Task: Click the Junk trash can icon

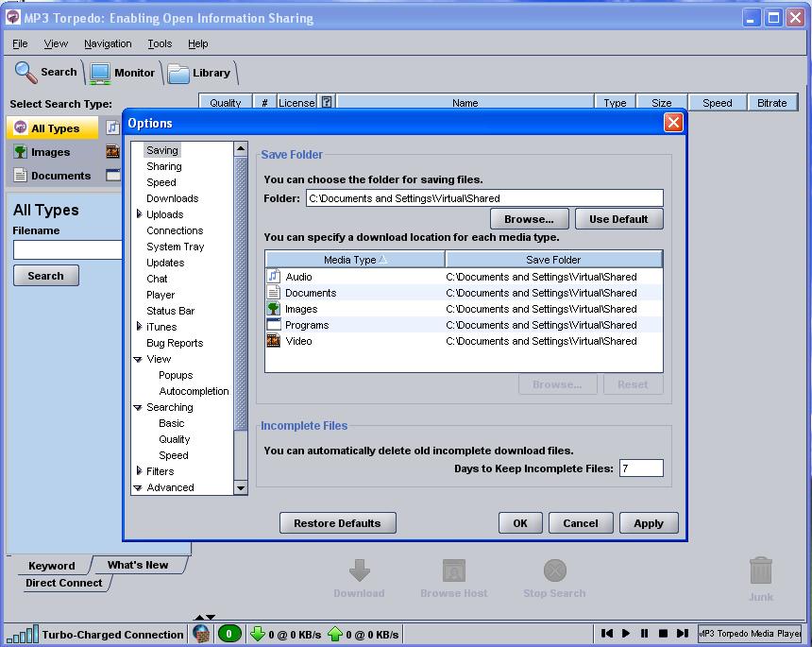Action: click(761, 570)
